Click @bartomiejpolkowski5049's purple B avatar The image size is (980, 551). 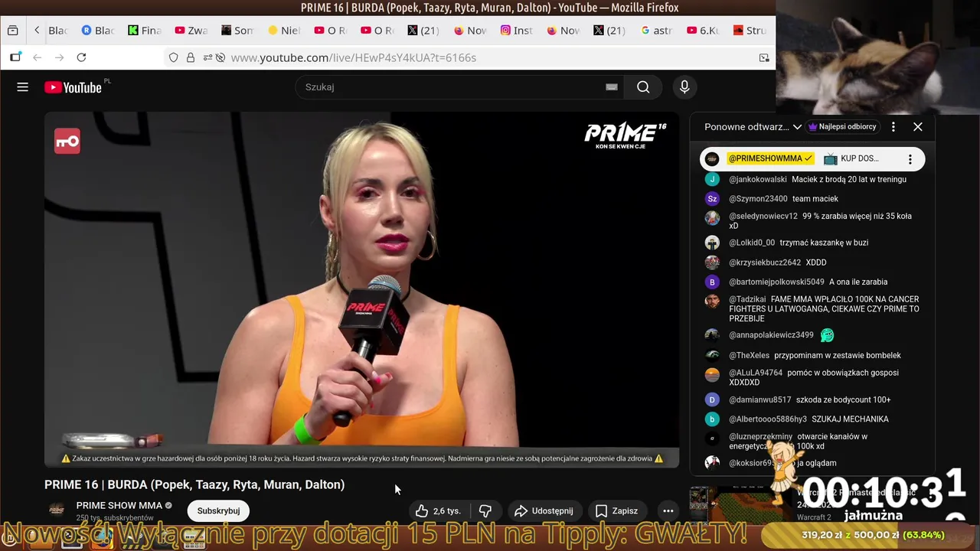(712, 282)
